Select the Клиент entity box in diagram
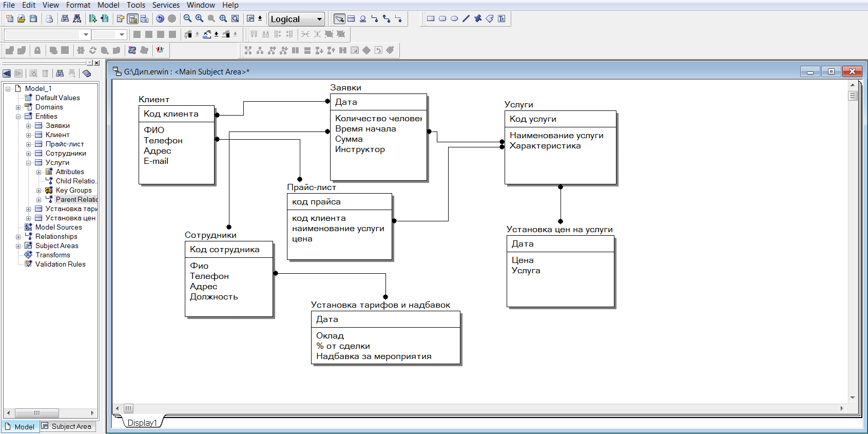The image size is (868, 434). (177, 145)
